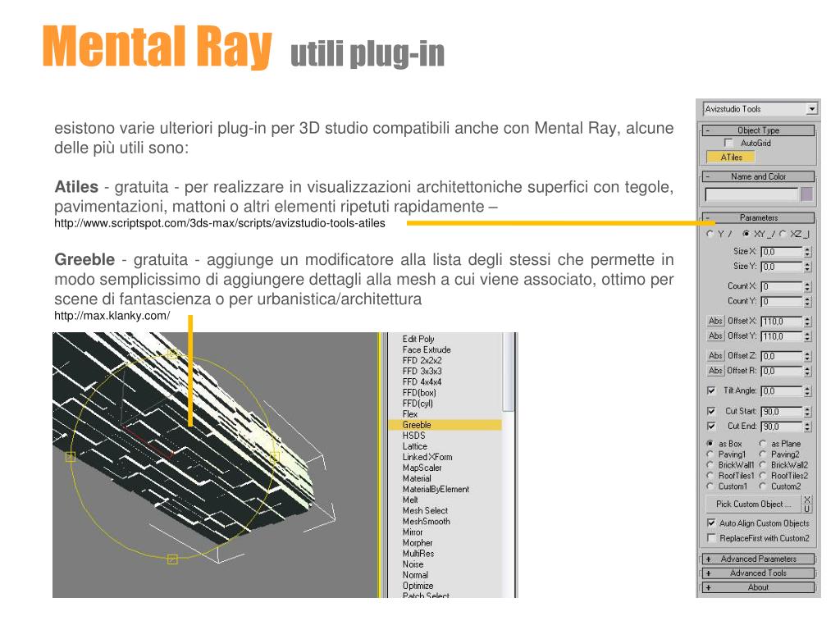Click the ATiles object type button

(x=731, y=157)
